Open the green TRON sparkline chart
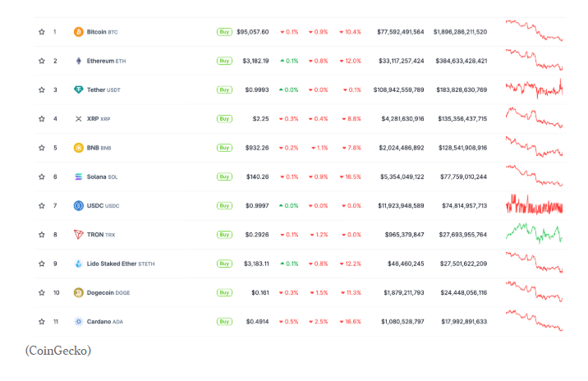The height and width of the screenshot is (381, 588). pyautogui.click(x=534, y=234)
